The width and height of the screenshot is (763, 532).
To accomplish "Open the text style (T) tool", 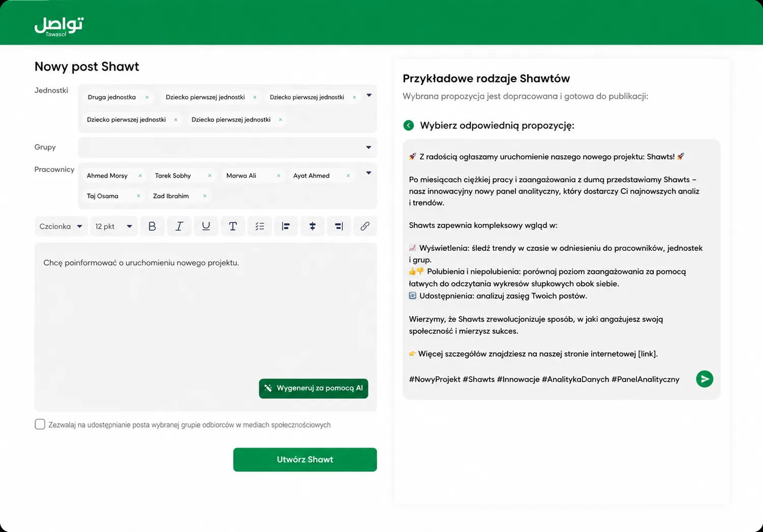I will point(233,226).
